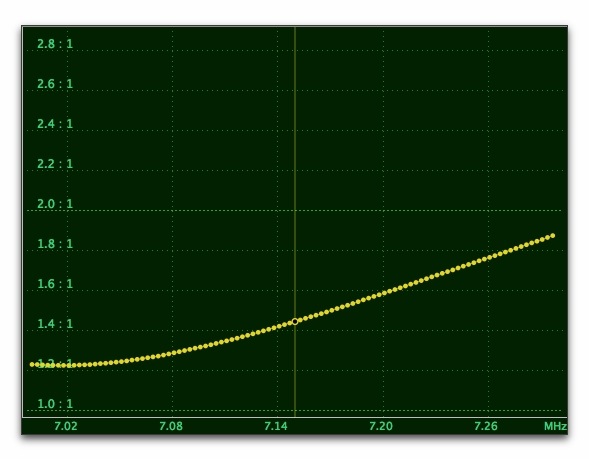This screenshot has width=589, height=459.
Task: Click the 1.6 : 1 SWR axis label
Action: point(55,284)
